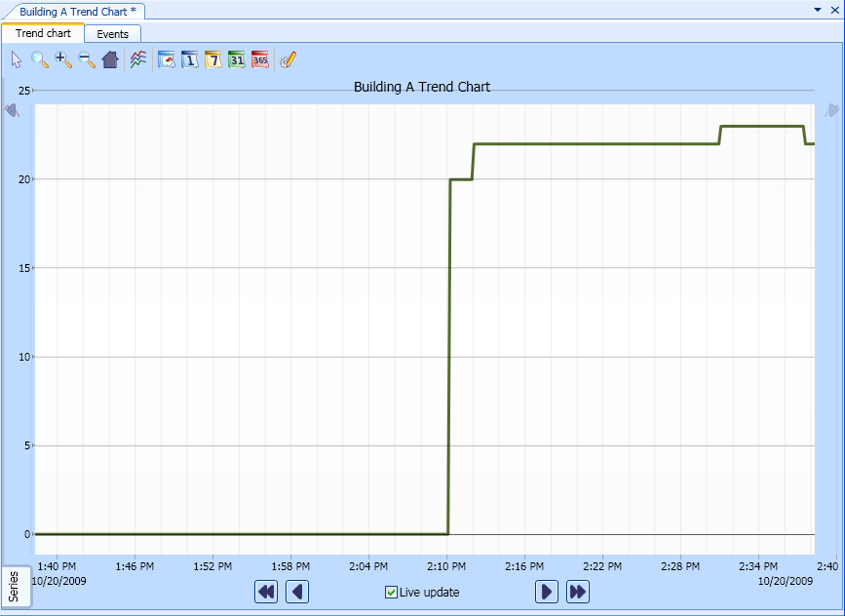Open the tab list dropdown arrow
Viewport: 845px width, 616px height.
pyautogui.click(x=818, y=10)
